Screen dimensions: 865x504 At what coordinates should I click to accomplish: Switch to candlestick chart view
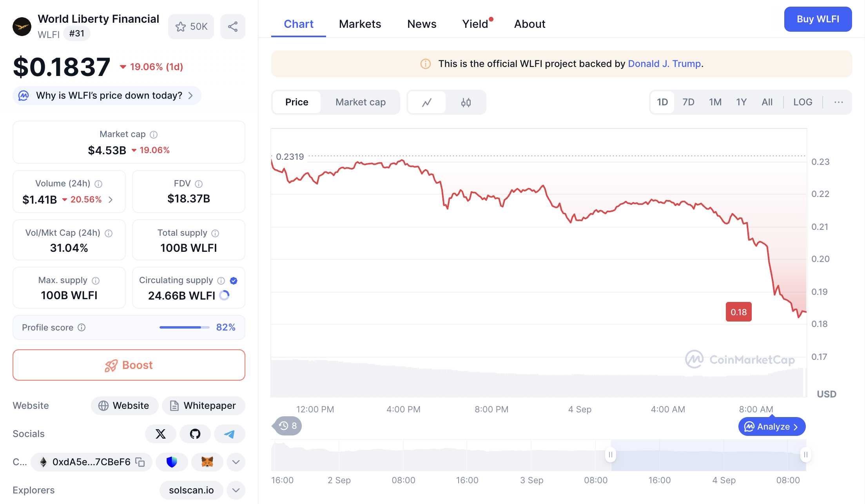(466, 103)
